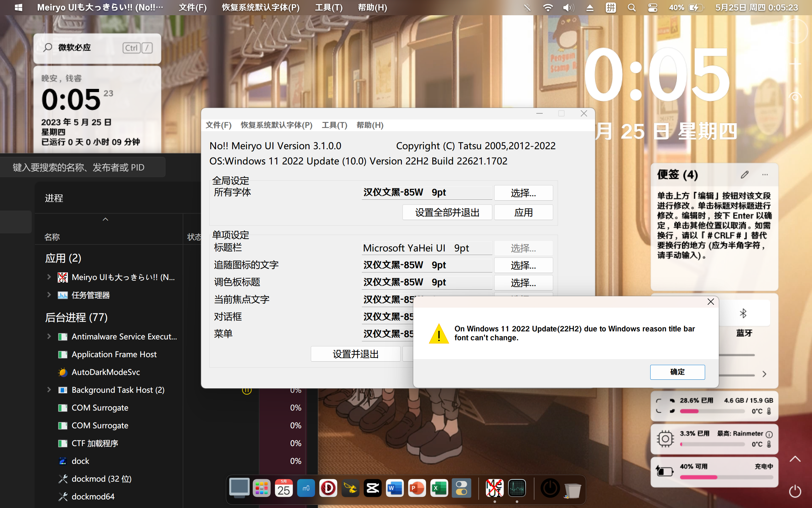Click the 40% battery indicator in top bar
This screenshot has width=812, height=508.
[x=686, y=7]
